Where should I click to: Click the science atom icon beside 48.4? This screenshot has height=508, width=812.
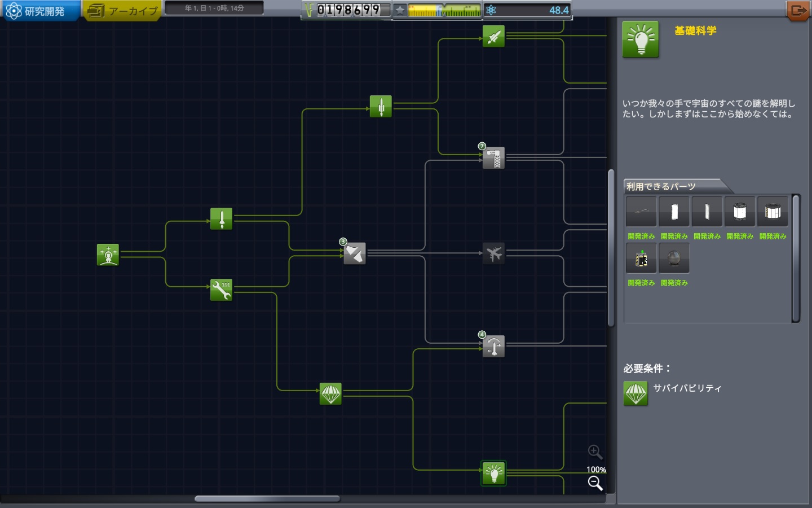click(491, 10)
